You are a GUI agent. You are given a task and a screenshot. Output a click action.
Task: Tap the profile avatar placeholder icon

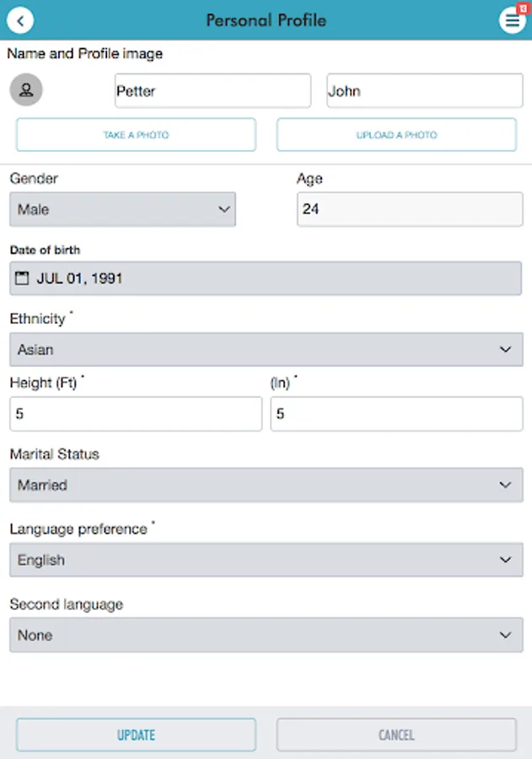[x=26, y=89]
